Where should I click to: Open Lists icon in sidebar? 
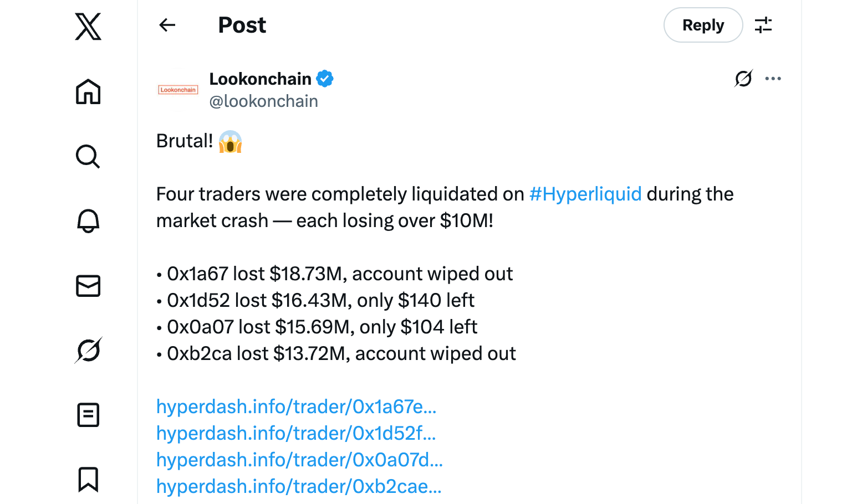(88, 415)
